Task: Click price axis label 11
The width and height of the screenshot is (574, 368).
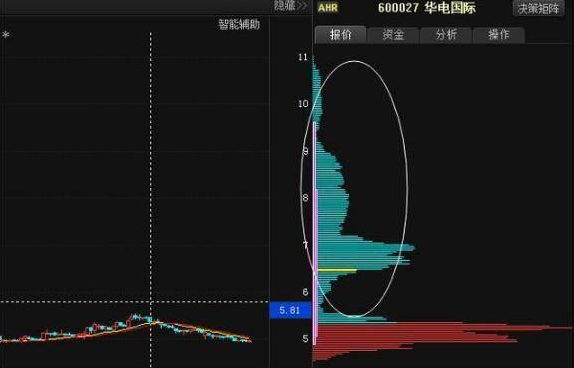Action: [303, 57]
